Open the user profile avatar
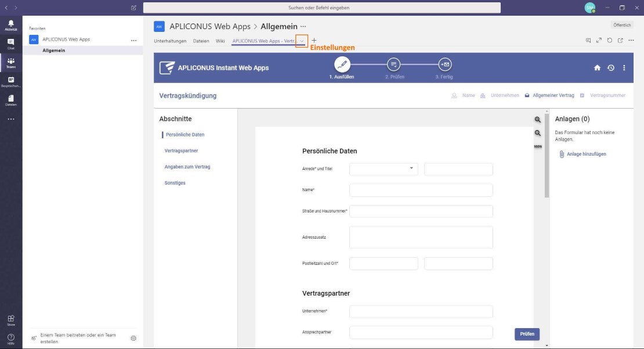644x349 pixels. [x=590, y=8]
